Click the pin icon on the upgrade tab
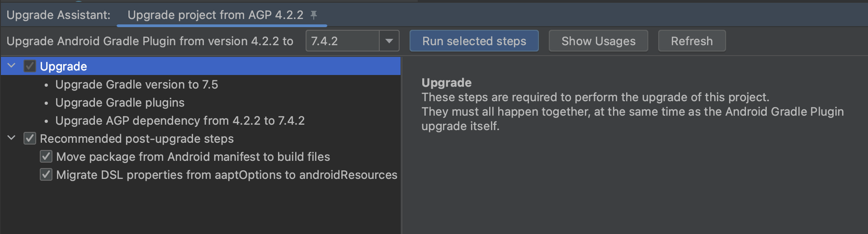 313,15
